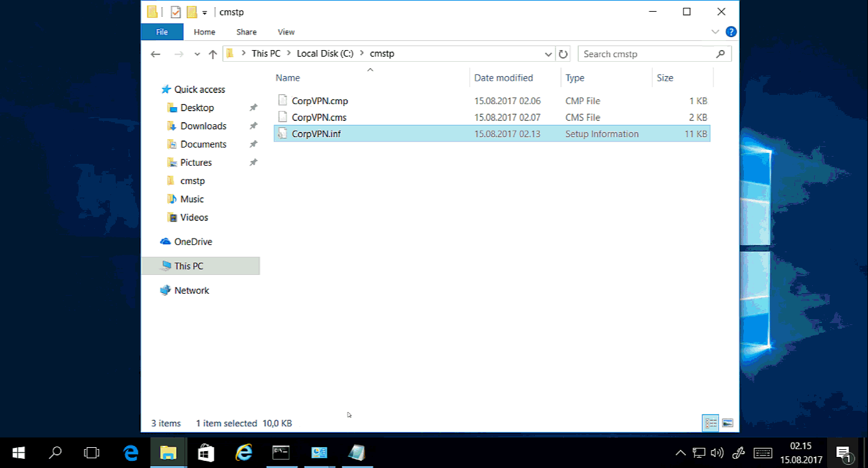Screen dimensions: 868x468
Task: Open the File menu
Action: click(162, 32)
